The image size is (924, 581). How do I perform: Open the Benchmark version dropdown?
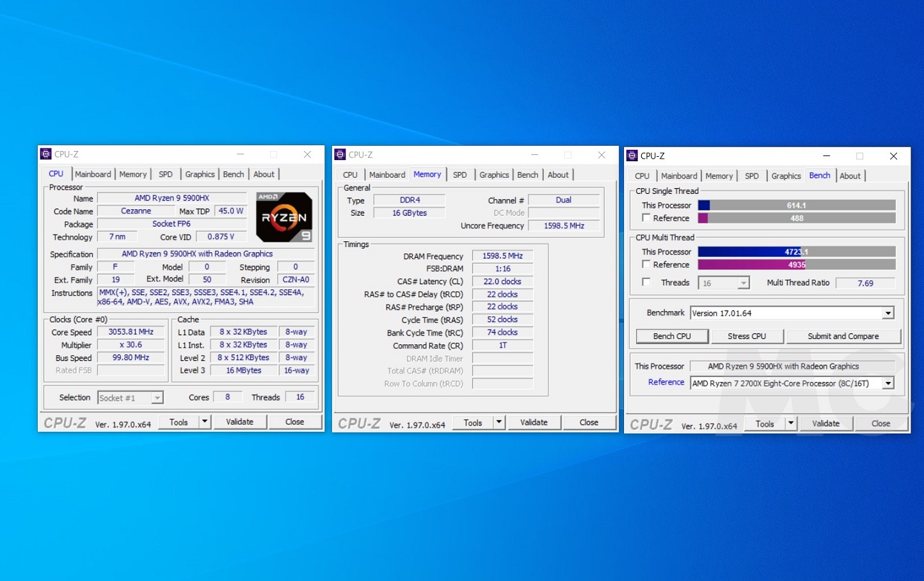click(x=888, y=314)
